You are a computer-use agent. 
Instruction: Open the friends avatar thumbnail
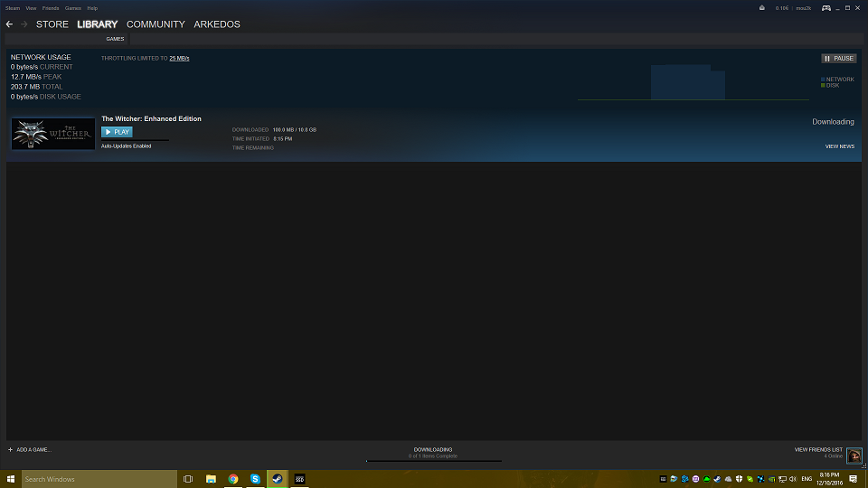pyautogui.click(x=854, y=455)
